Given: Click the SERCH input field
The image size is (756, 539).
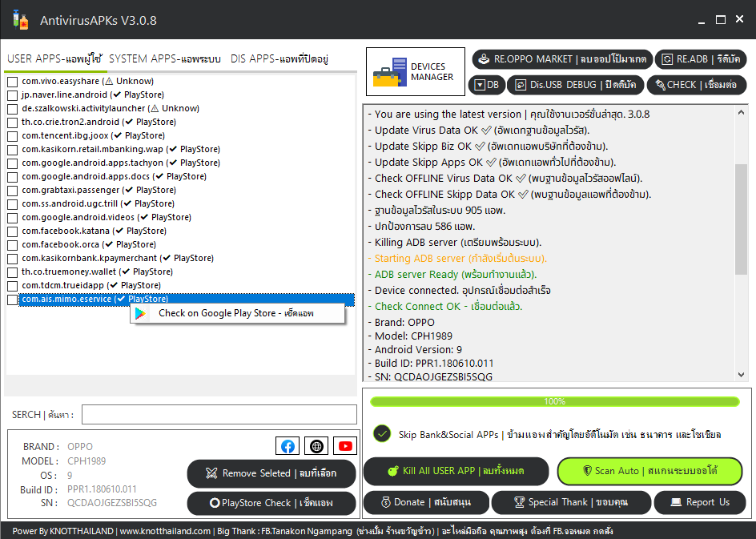Looking at the screenshot, I should point(219,415).
